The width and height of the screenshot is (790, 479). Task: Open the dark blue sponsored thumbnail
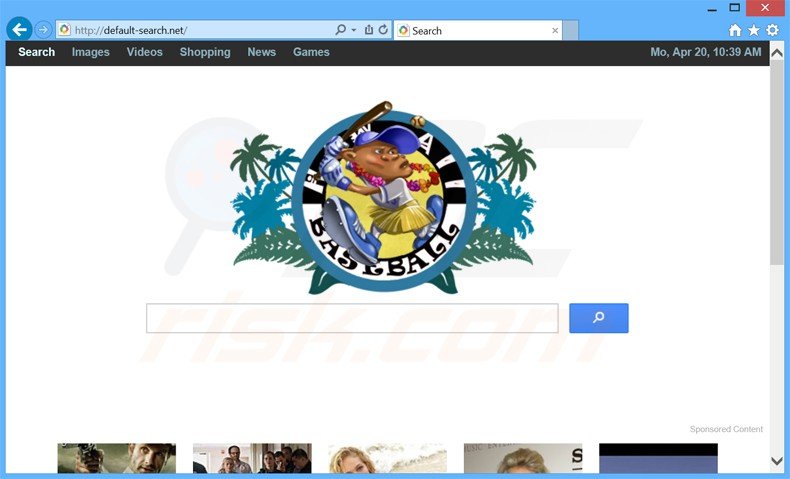[x=659, y=458]
